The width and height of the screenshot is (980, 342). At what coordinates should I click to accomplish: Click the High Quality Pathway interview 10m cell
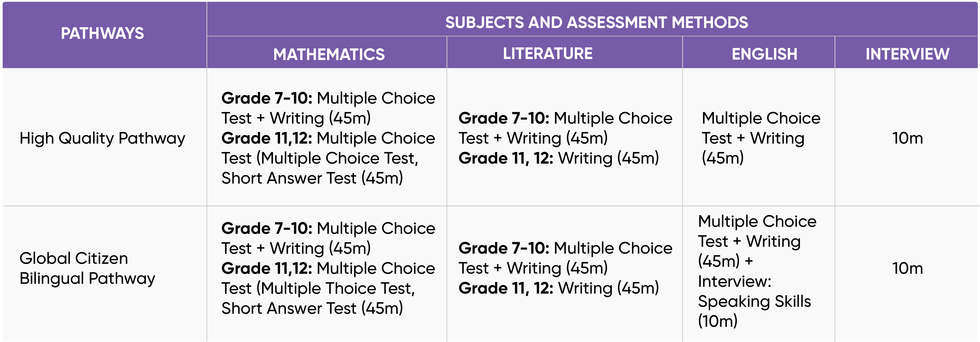[x=907, y=138]
